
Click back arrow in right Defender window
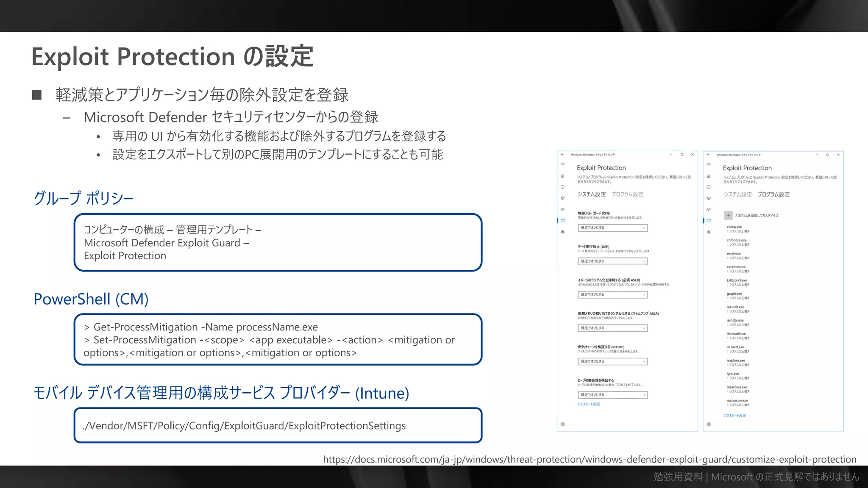pos(708,155)
